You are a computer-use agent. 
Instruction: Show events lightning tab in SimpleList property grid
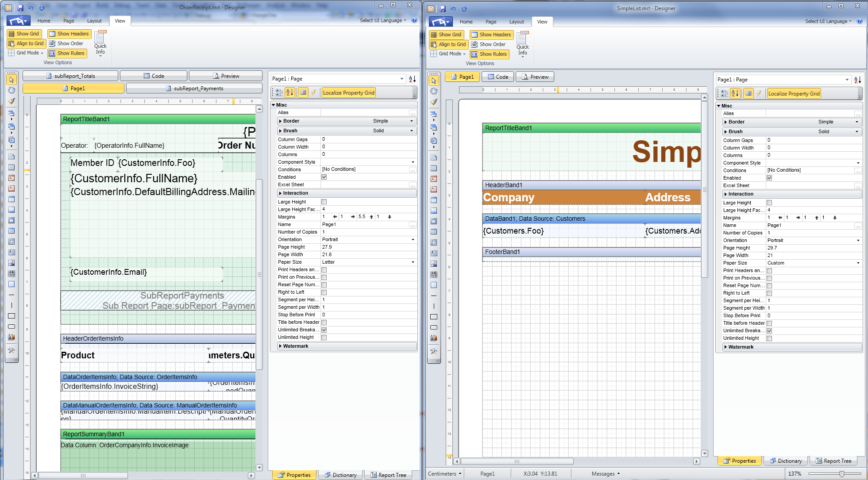pos(759,93)
